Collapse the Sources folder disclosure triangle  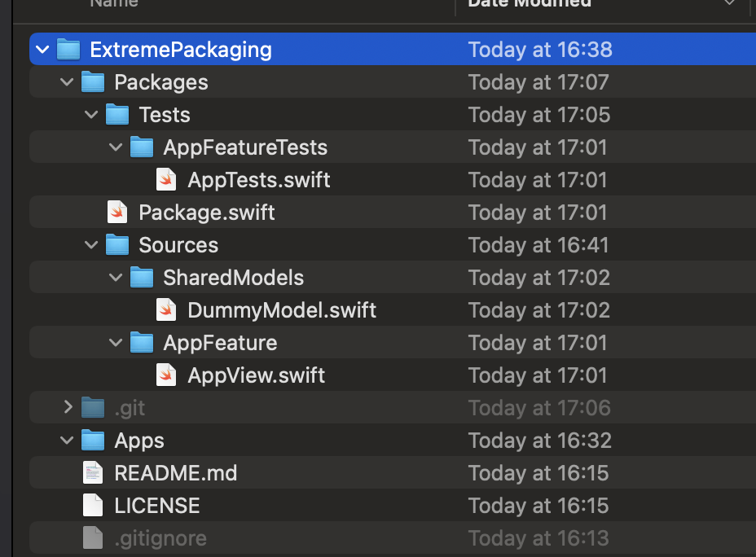(92, 245)
